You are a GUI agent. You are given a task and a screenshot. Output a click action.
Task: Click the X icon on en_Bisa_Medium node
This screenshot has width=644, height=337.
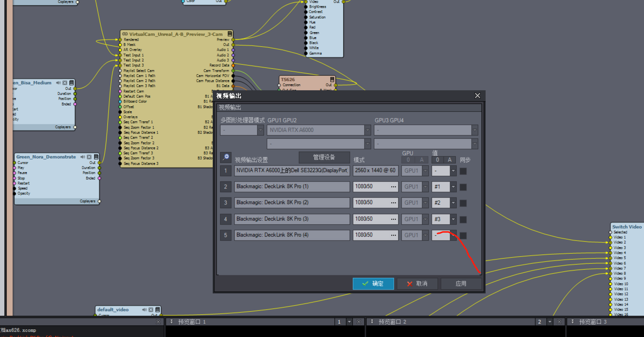(x=65, y=83)
